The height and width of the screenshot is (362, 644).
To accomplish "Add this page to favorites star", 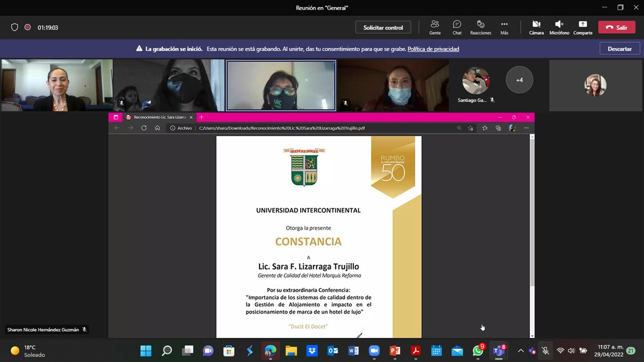I will tap(470, 128).
